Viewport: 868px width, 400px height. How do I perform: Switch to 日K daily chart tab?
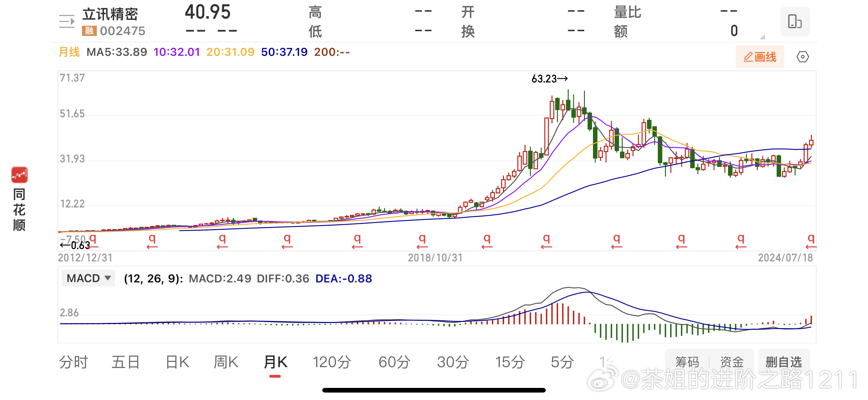click(177, 362)
